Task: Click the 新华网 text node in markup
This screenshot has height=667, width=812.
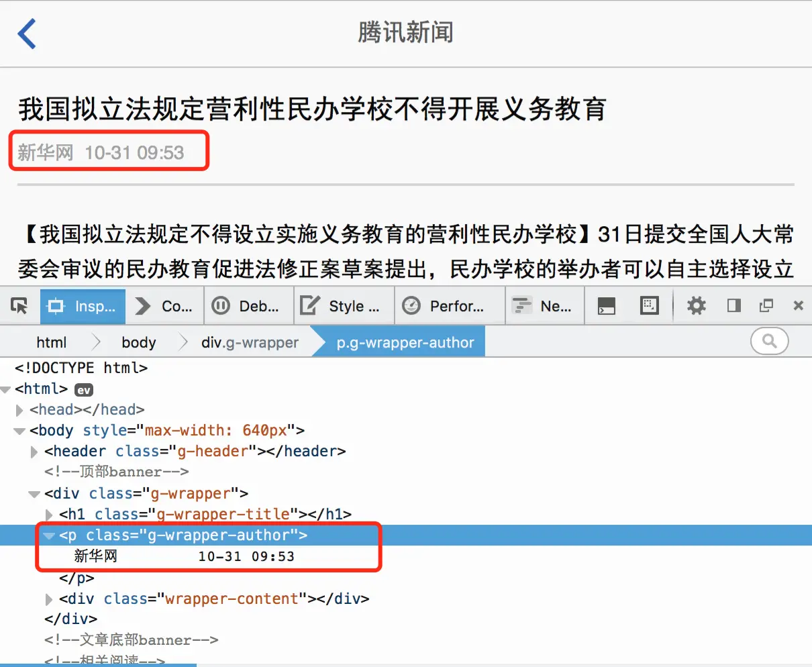Action: [96, 556]
